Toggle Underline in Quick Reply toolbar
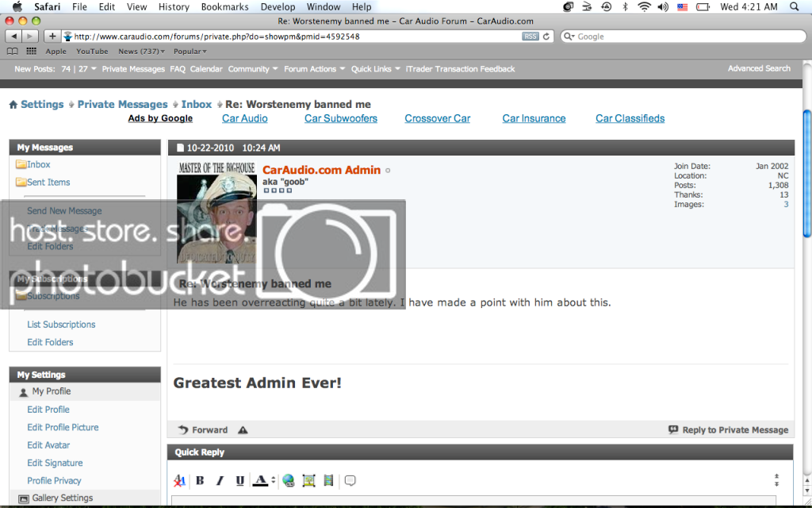The image size is (812, 508). pos(239,480)
